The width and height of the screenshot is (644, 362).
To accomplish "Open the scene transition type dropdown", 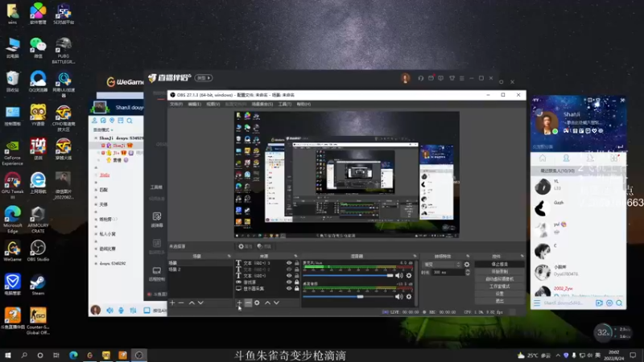I will point(442,265).
